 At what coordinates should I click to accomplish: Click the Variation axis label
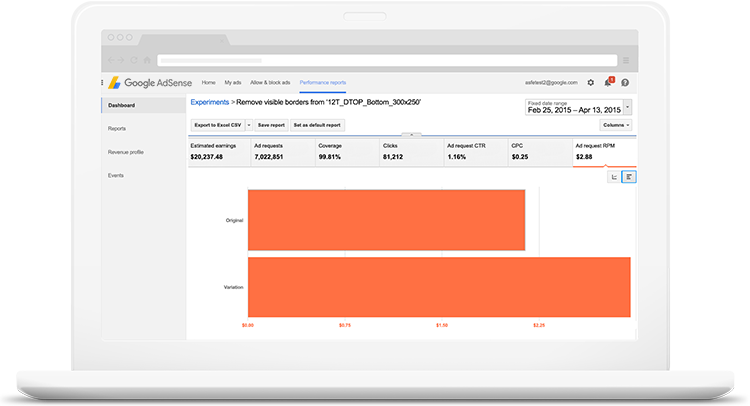click(x=233, y=287)
